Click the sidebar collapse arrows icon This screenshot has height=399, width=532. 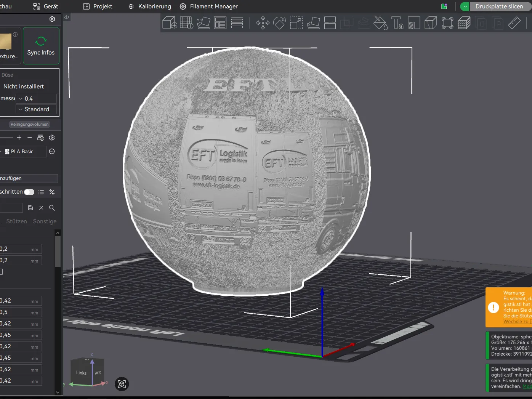pyautogui.click(x=67, y=17)
